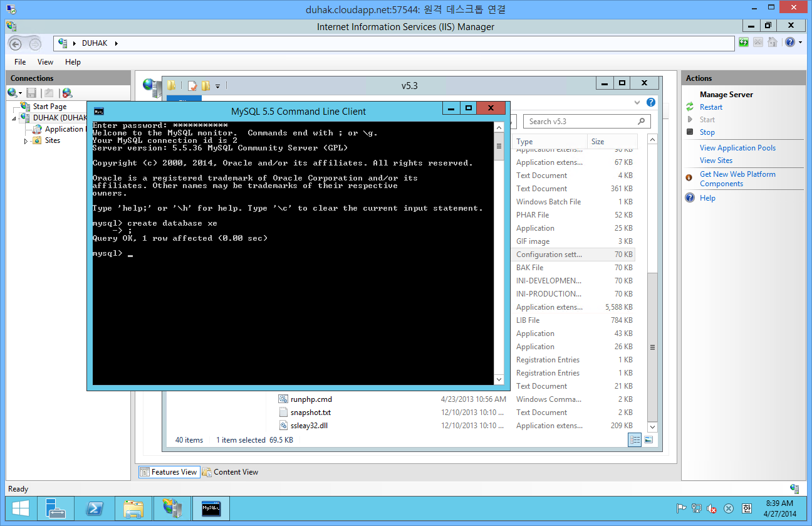Click the Explorer file list scrollbar up arrow
The image size is (812, 526).
click(652, 140)
